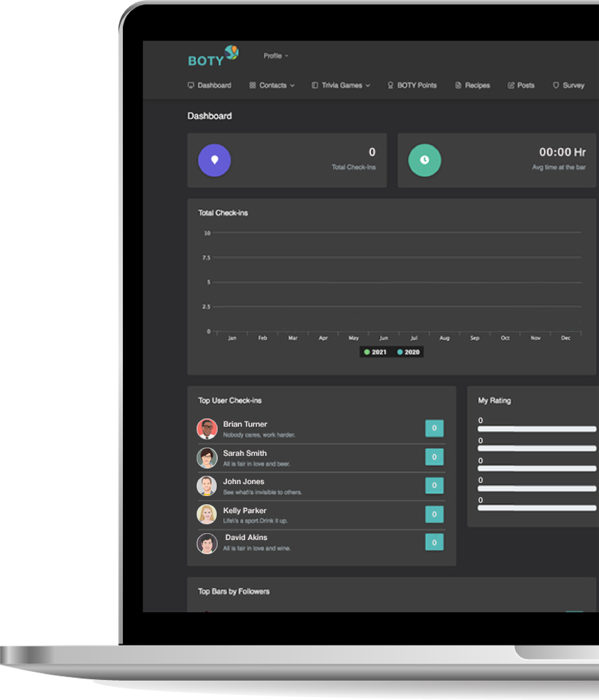Click the Dashboard monitor icon
Screen dimensions: 599x700
(191, 85)
